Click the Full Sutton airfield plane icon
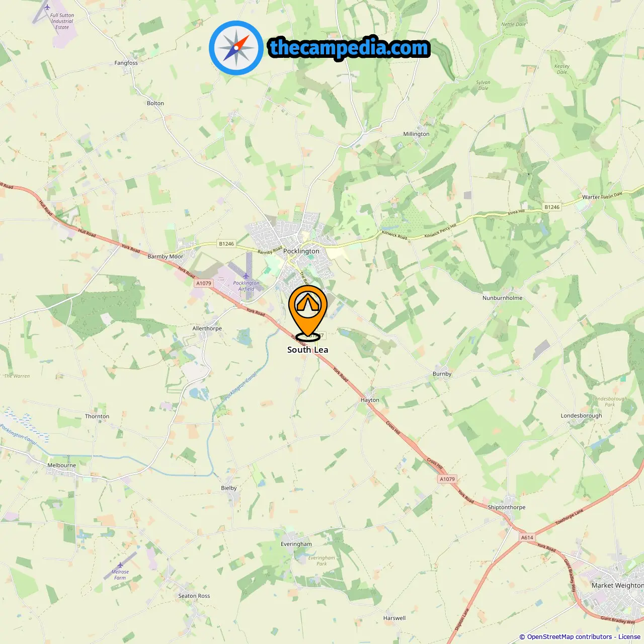The width and height of the screenshot is (644, 644). (x=47, y=7)
